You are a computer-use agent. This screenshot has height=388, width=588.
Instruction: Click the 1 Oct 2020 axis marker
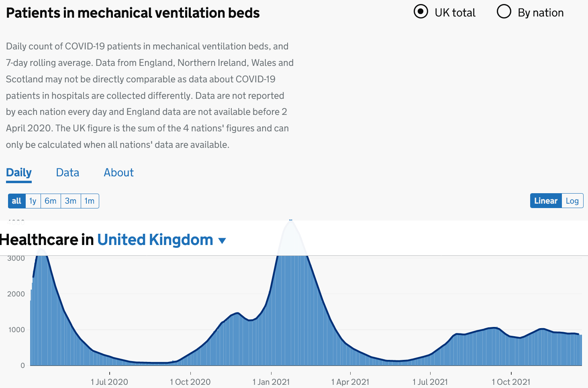[190, 382]
